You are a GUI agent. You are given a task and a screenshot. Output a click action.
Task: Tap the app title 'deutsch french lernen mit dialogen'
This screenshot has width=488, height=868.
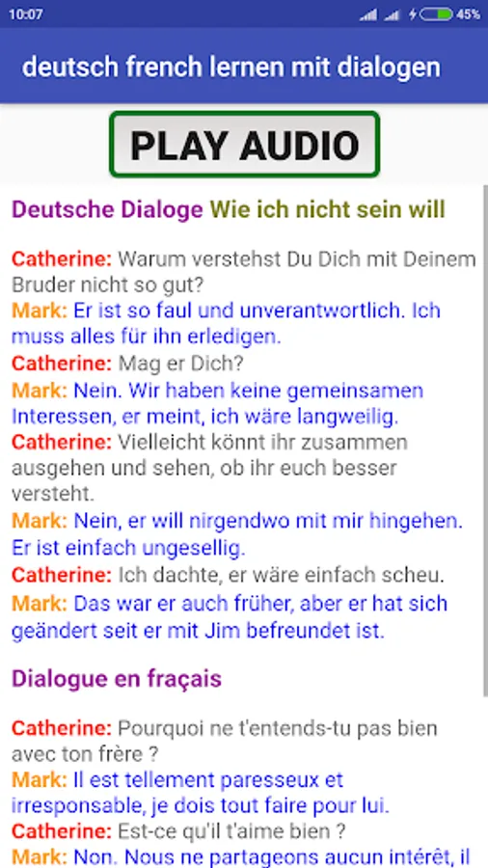coord(231,67)
